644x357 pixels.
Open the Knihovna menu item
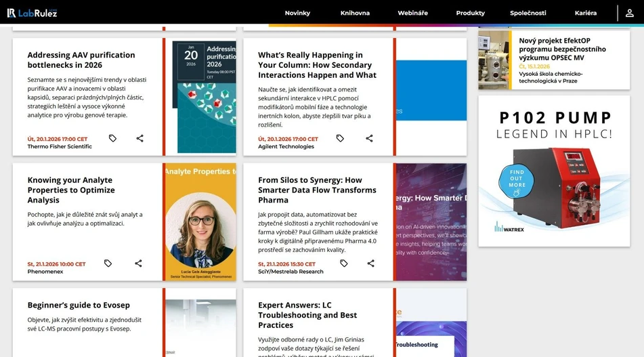click(355, 13)
